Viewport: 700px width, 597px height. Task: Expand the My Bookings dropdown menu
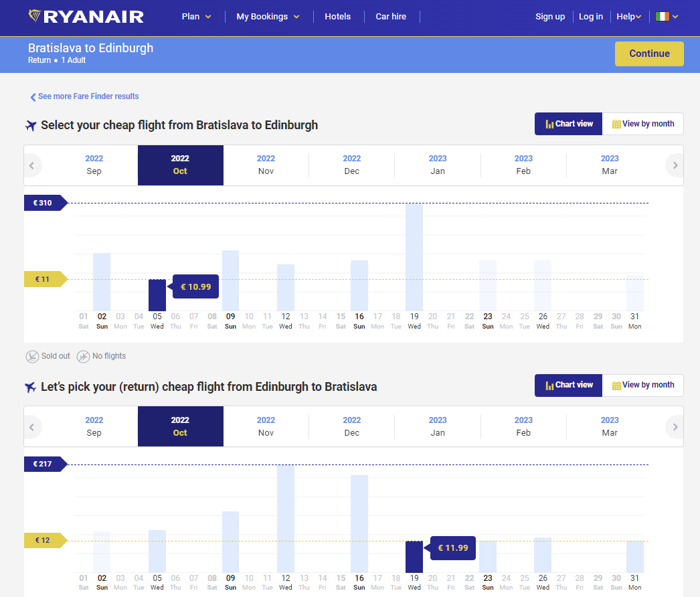pyautogui.click(x=268, y=17)
